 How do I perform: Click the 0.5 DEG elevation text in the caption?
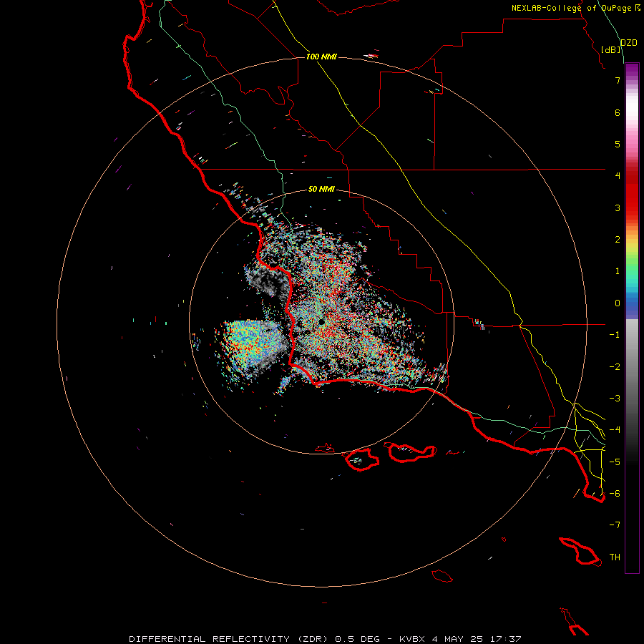pyautogui.click(x=357, y=639)
